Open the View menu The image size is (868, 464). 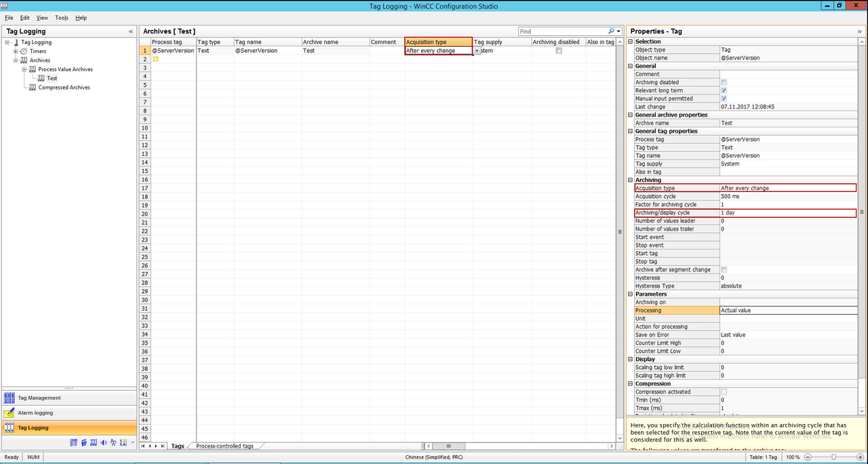click(42, 18)
